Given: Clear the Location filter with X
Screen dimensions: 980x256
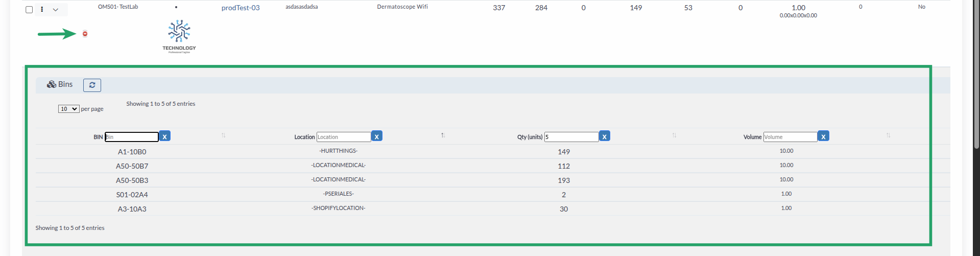Looking at the screenshot, I should pyautogui.click(x=376, y=136).
